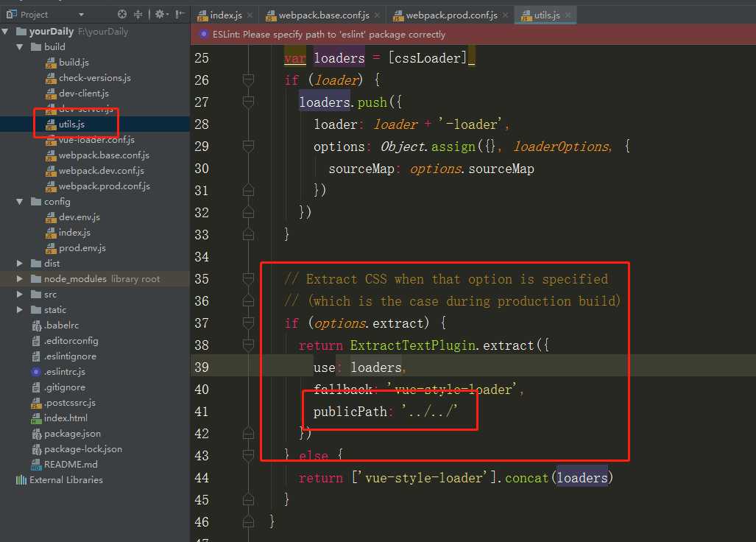The height and width of the screenshot is (542, 756).
Task: Click the ESLint warning notification bar
Action: (473, 34)
